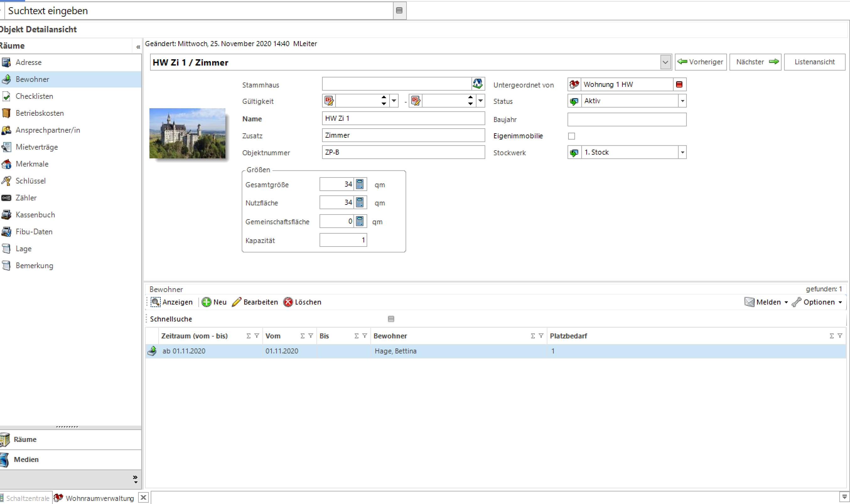Screen dimensions: 850x504
Task: Open Betriebskosten section
Action: (x=70, y=113)
